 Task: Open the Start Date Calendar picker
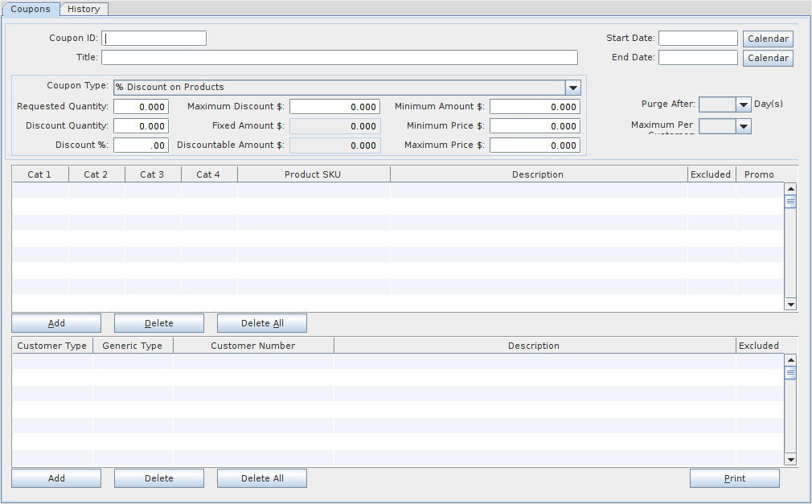[768, 39]
